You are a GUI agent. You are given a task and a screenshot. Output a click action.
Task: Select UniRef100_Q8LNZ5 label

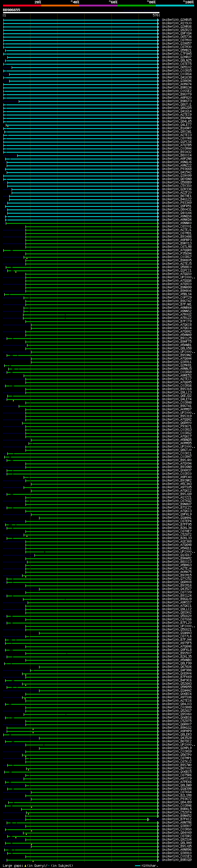pos(176,61)
